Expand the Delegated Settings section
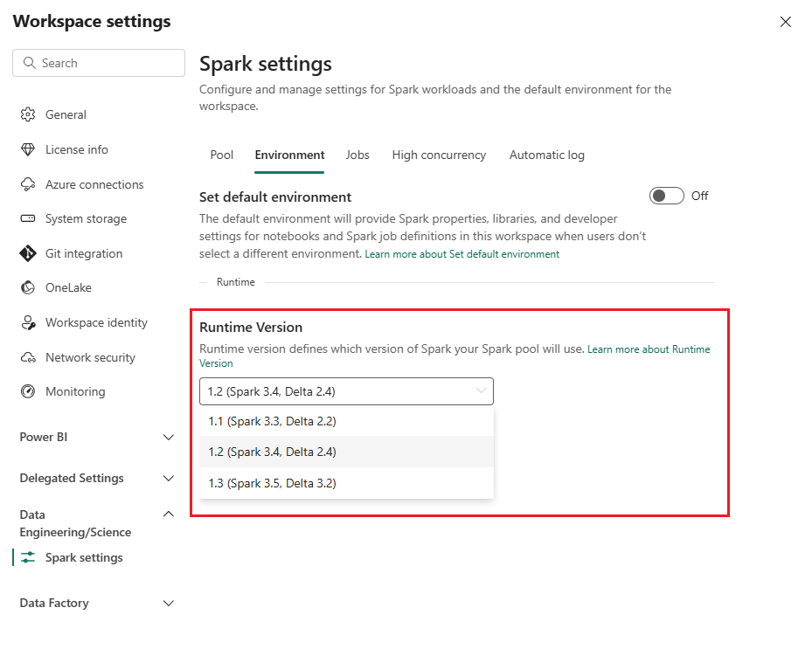Viewport: 812px width, 649px height. (x=169, y=478)
